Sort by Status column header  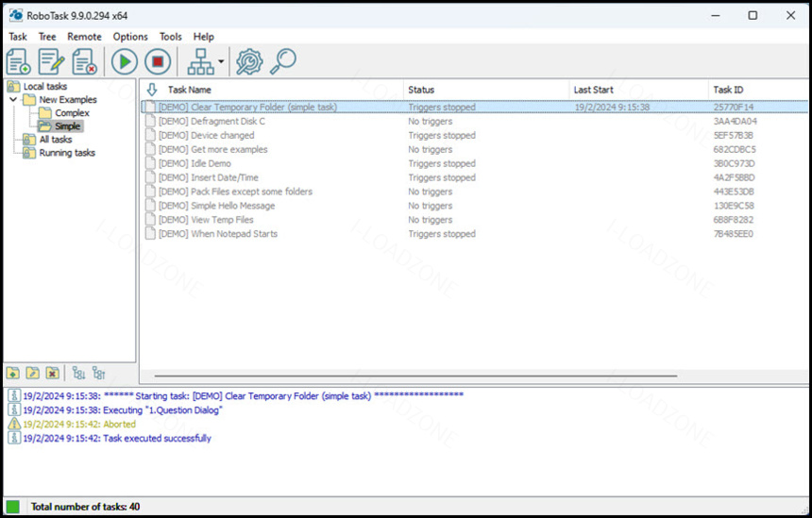(x=421, y=90)
